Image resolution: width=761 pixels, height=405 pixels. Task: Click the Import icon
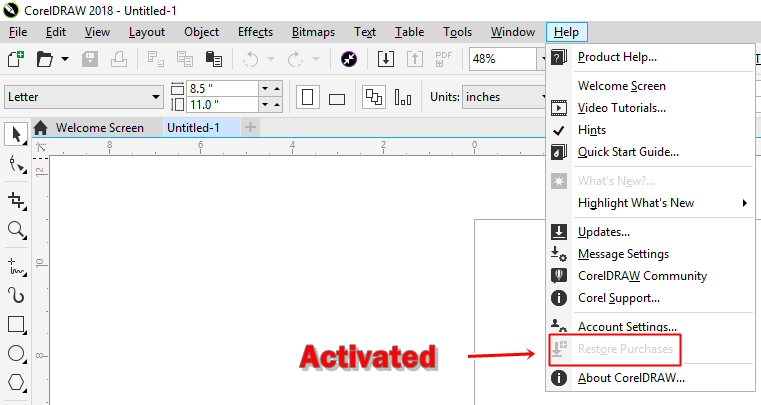point(386,59)
